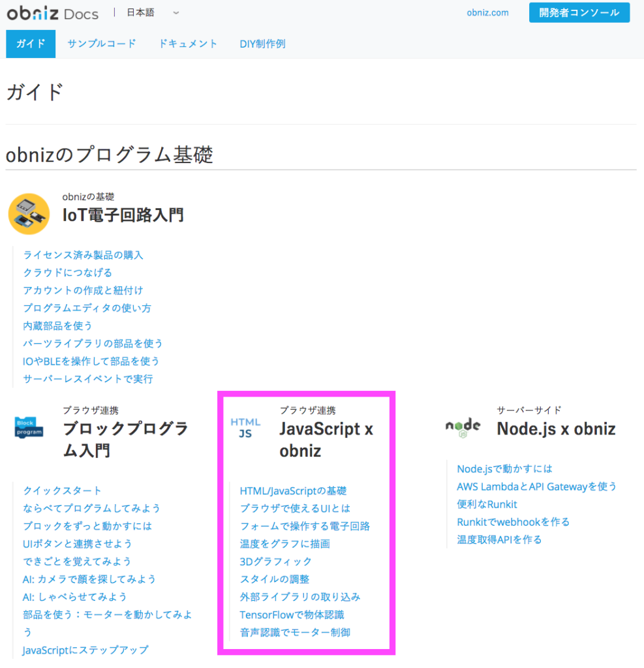This screenshot has height=668, width=644.
Task: Click the obniz Docs logo
Action: coord(52,13)
